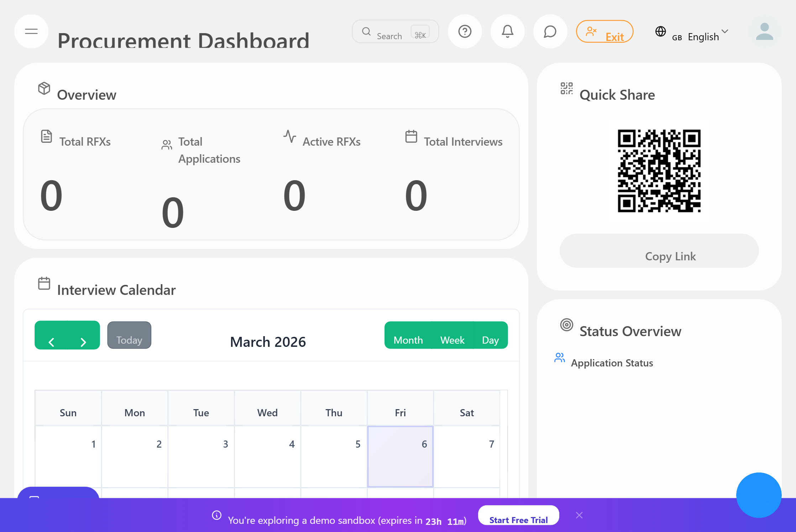
Task: Click the blue floating chat bubble
Action: [x=759, y=495]
